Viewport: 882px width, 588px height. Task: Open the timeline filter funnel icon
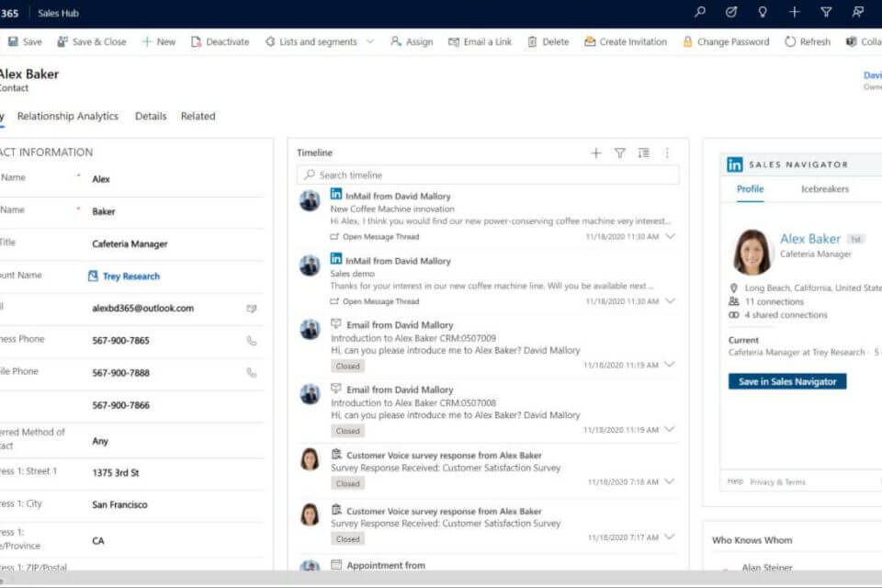coord(619,153)
